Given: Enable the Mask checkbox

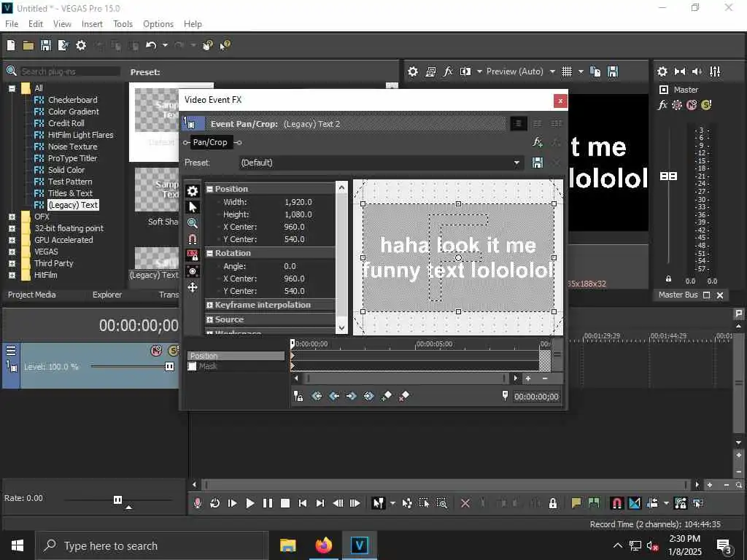Looking at the screenshot, I should [192, 366].
